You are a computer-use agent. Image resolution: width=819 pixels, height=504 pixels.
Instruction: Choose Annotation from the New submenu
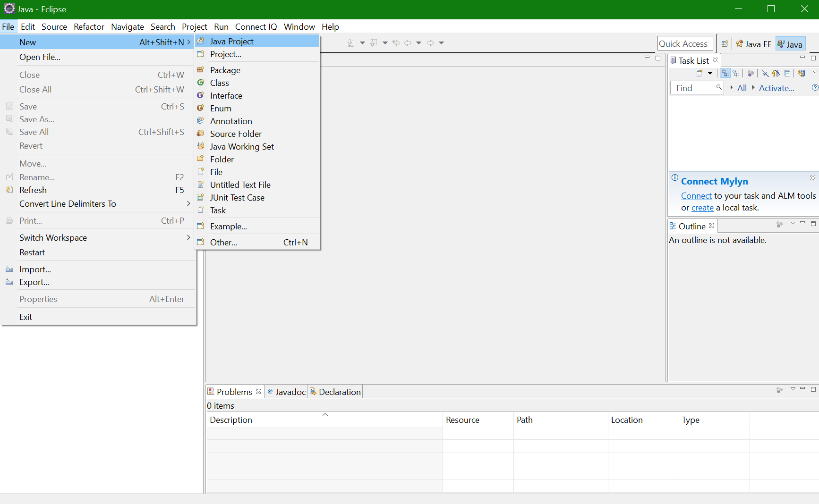(257, 121)
